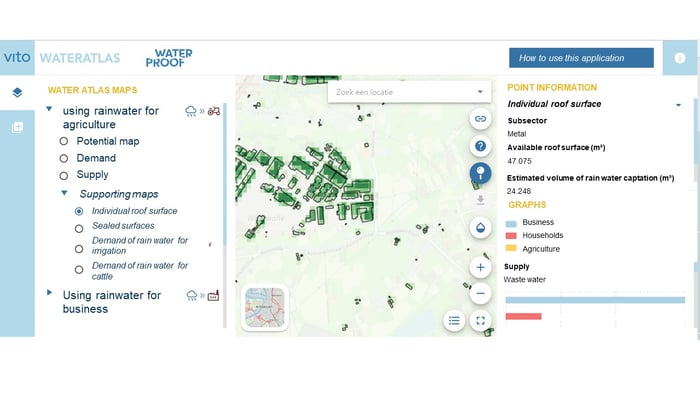Zoom out with the minus button
Image resolution: width=700 pixels, height=393 pixels.
[480, 293]
